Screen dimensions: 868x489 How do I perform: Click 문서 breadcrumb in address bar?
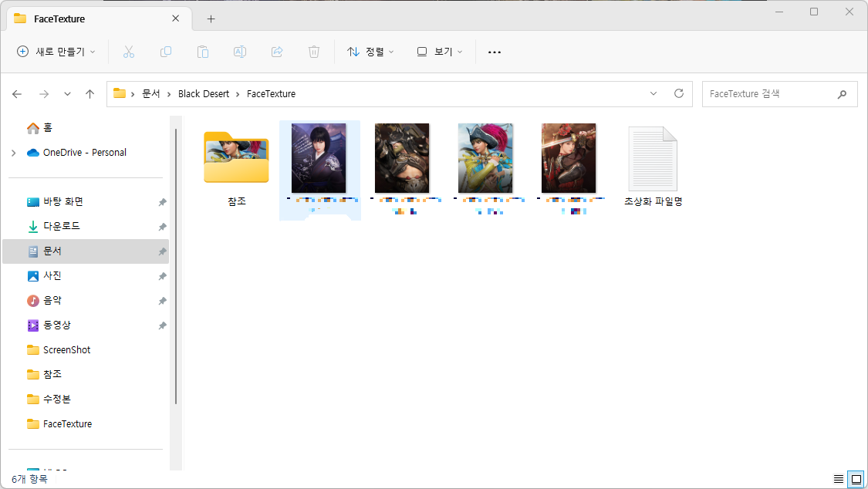151,94
